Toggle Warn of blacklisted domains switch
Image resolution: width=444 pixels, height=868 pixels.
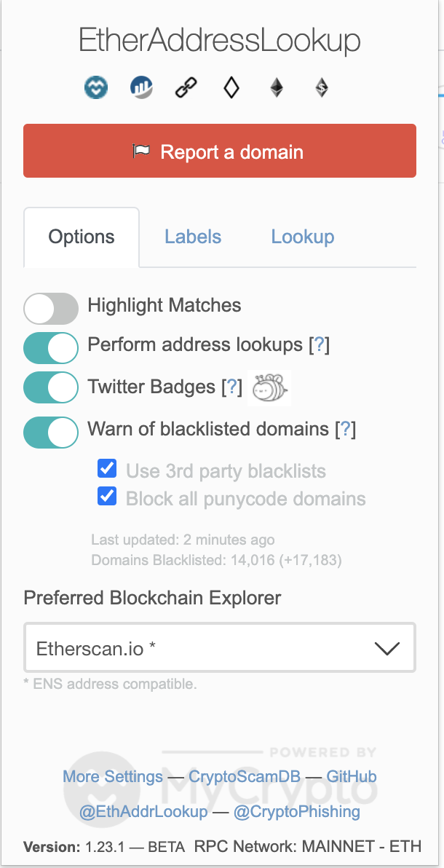point(51,433)
